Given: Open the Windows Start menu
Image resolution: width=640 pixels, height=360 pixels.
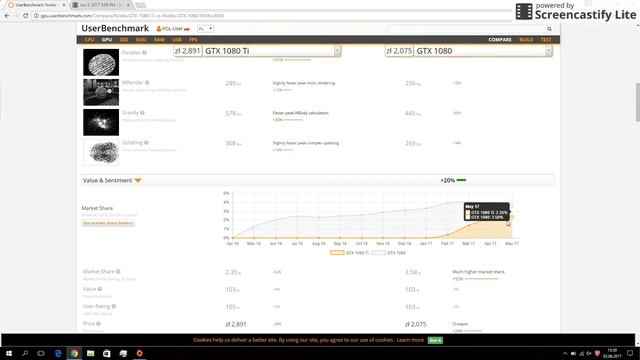Looking at the screenshot, I should point(9,353).
